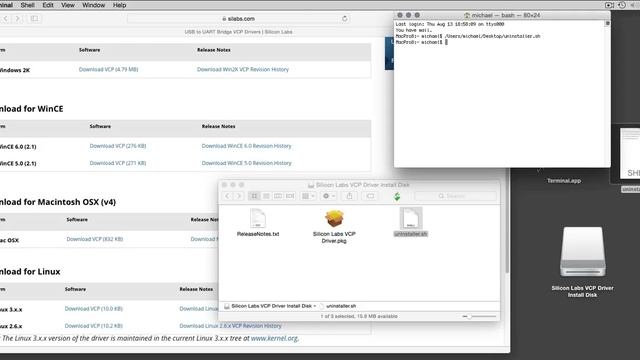Focus the Finder search field
This screenshot has height=360, width=640.
point(456,196)
